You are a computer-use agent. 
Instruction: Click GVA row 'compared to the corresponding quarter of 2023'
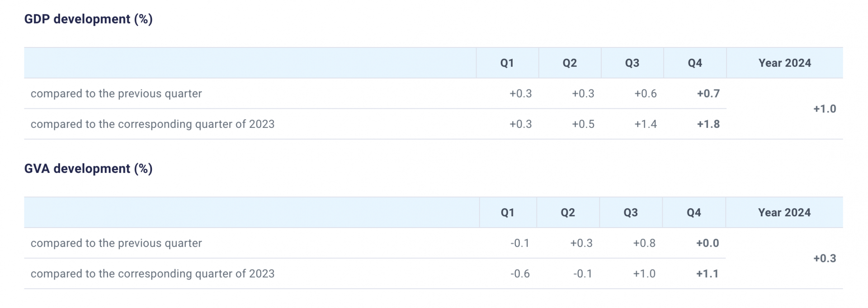152,274
